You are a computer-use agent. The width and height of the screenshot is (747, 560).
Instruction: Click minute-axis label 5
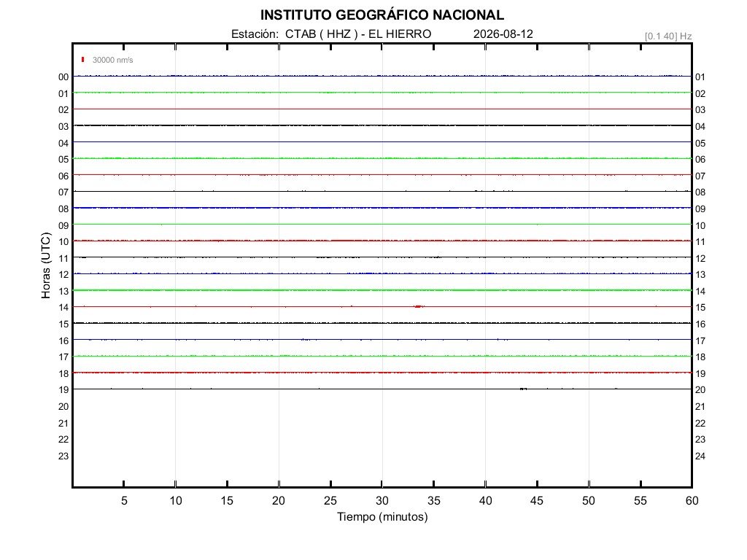point(124,501)
